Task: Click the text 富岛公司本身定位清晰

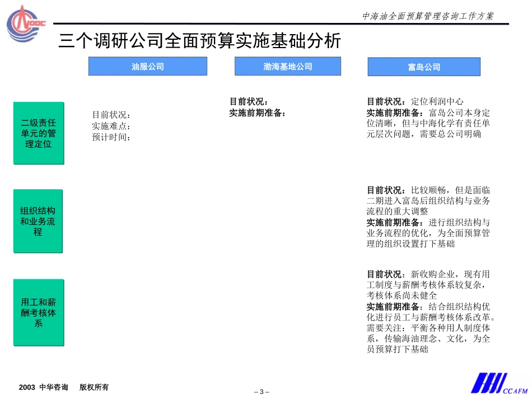Action: (428, 118)
